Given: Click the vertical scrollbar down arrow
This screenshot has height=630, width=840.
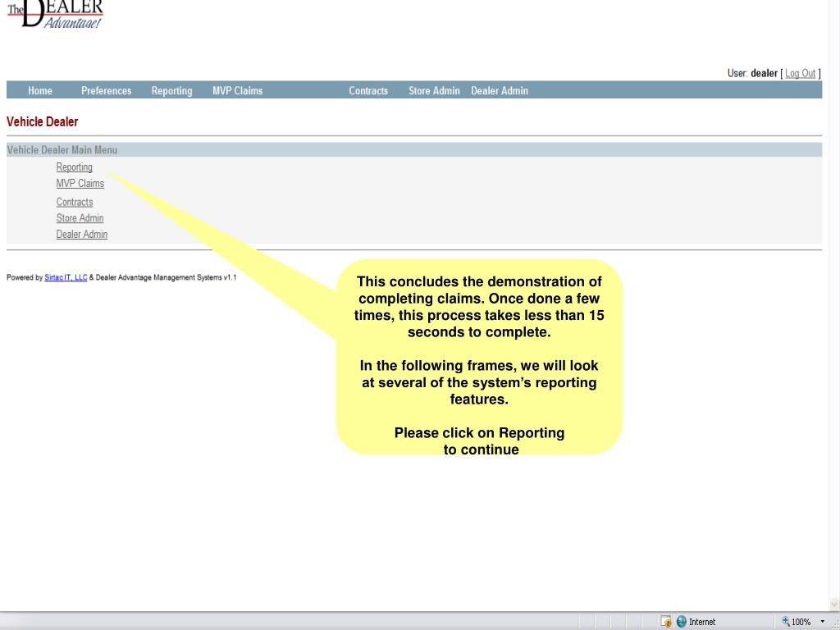Looking at the screenshot, I should point(835,605).
